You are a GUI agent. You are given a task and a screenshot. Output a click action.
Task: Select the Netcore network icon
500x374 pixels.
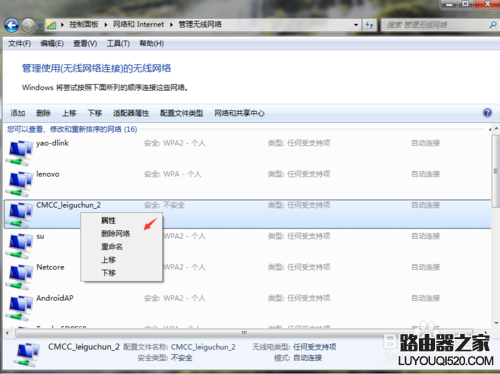[19, 277]
